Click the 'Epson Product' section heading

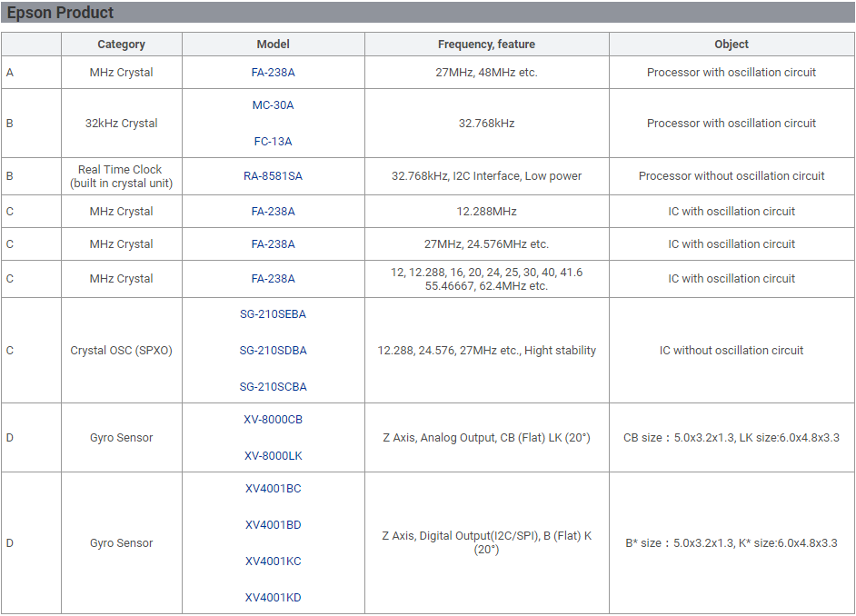(x=60, y=12)
